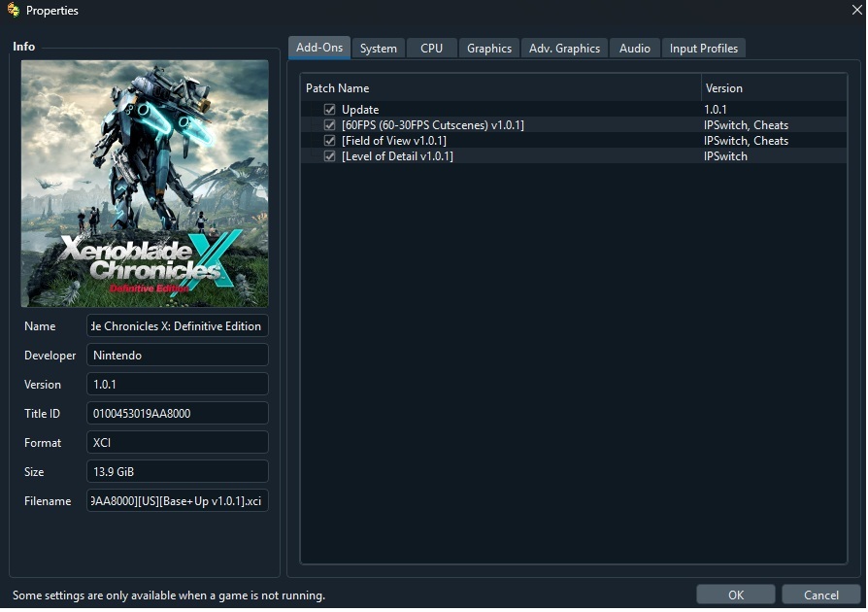Select the '[60FPS (60-30FPS Cutscenes) v1.0.1]' row text
Viewport: 868px width, 612px height.
pyautogui.click(x=433, y=125)
